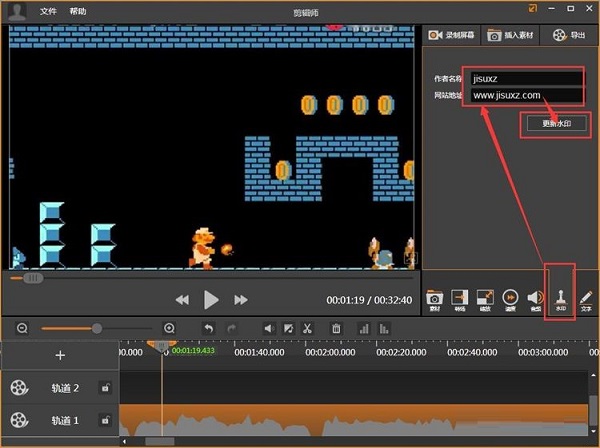600x448 pixels.
Task: Mute audio using timeline speaker icon
Action: (x=268, y=328)
